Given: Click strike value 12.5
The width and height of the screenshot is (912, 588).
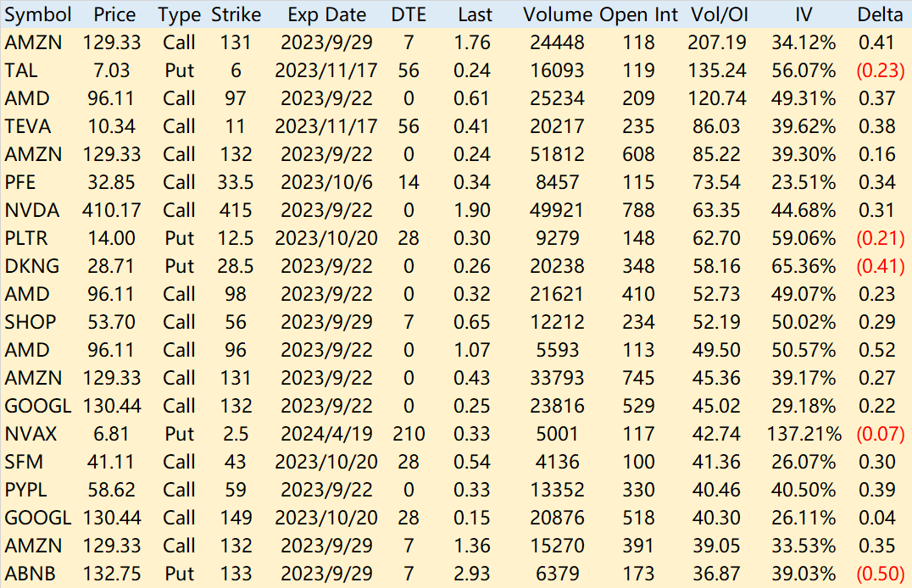Looking at the screenshot, I should click(x=236, y=238).
